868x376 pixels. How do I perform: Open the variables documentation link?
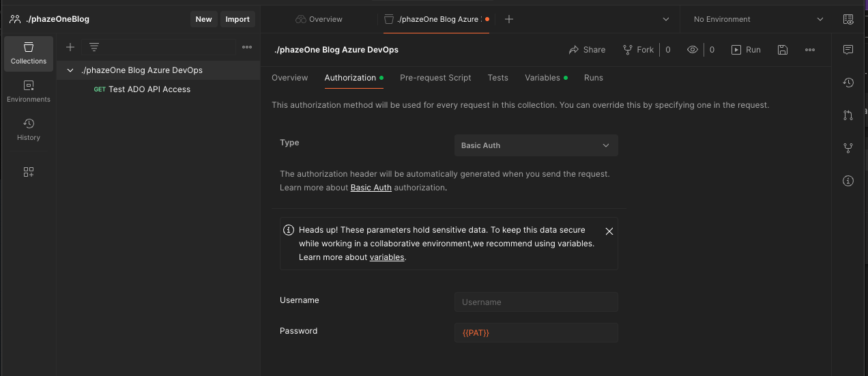pos(387,257)
